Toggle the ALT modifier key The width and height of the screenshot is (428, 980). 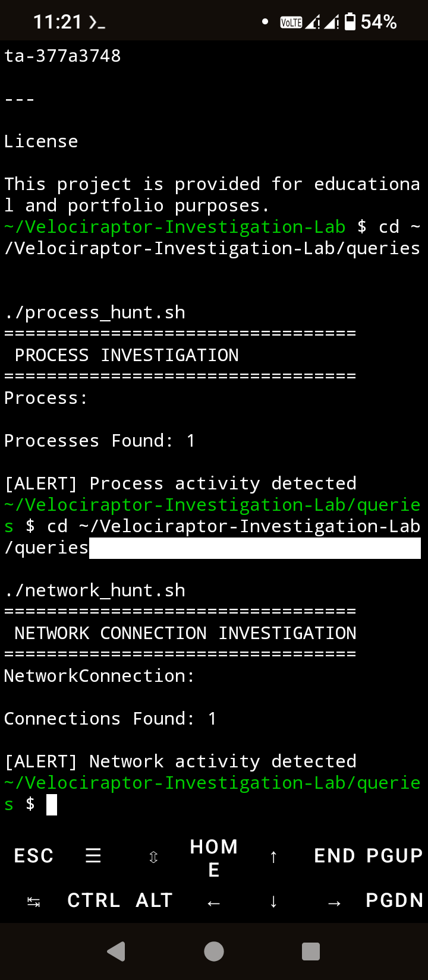tap(154, 900)
